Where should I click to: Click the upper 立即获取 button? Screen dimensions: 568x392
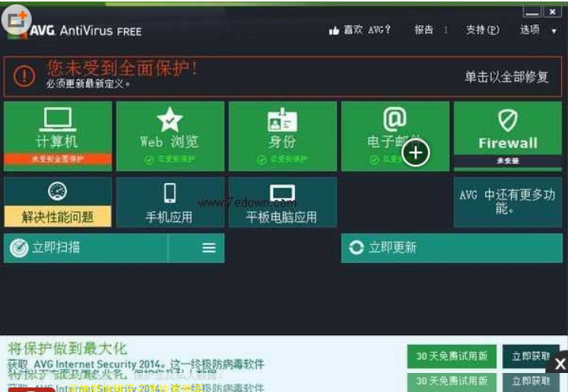tap(531, 356)
